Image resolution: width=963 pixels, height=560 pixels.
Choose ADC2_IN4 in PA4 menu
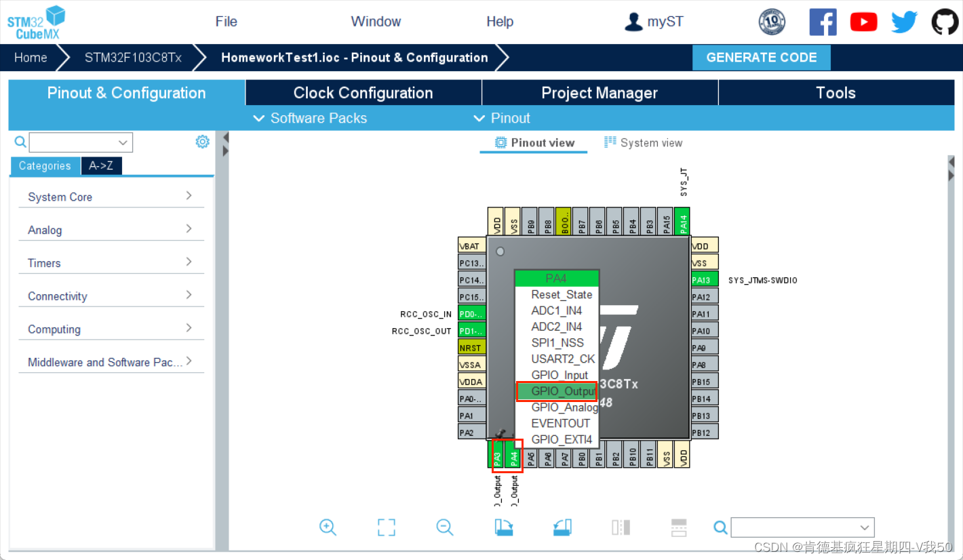(557, 327)
